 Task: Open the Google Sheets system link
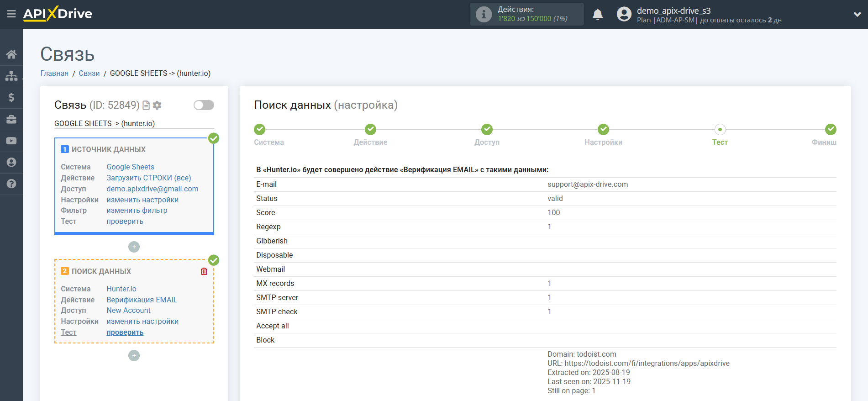click(130, 167)
